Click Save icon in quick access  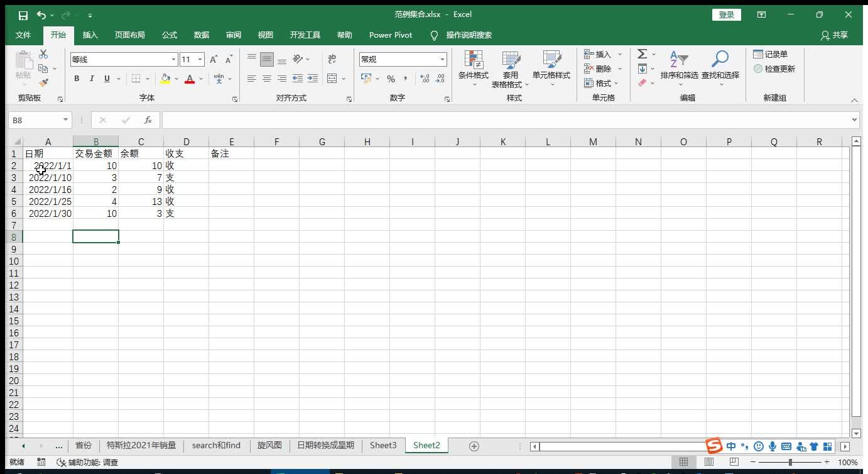coord(23,15)
